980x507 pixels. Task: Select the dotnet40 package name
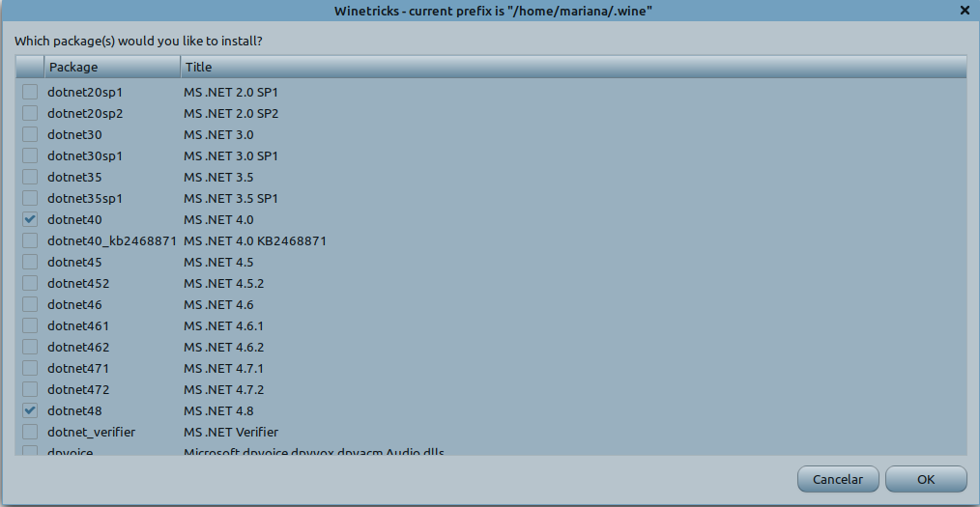[74, 220]
